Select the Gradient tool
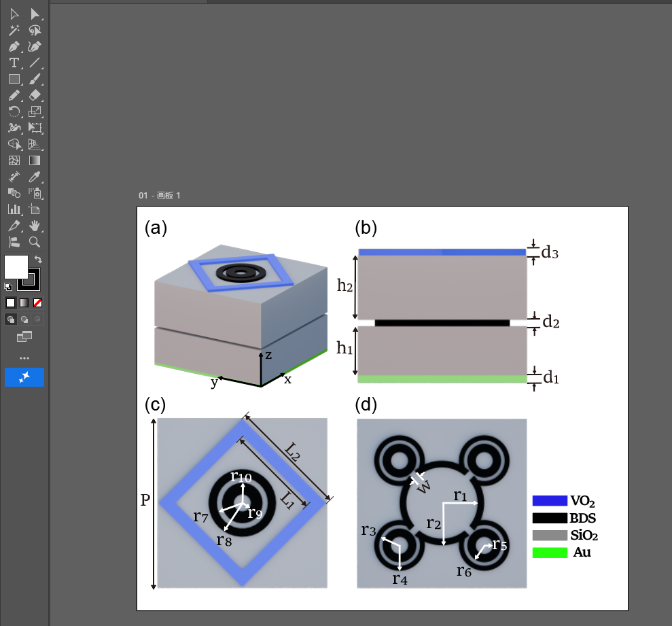 pyautogui.click(x=35, y=161)
